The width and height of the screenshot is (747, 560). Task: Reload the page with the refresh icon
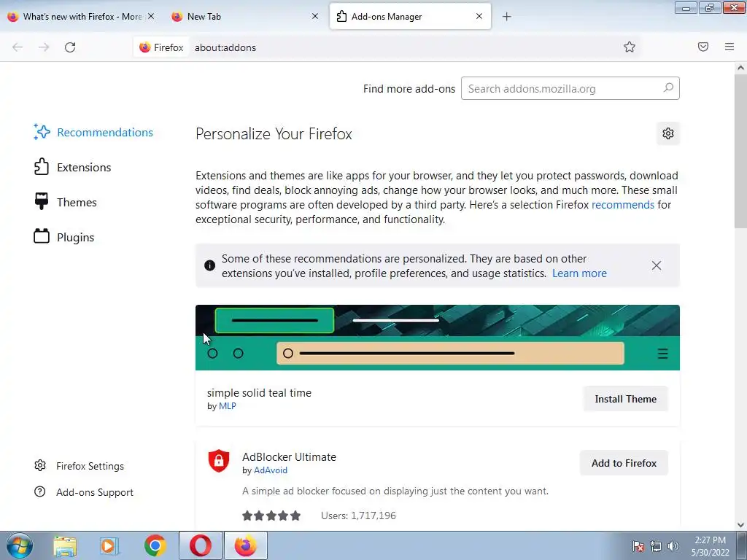pos(70,47)
